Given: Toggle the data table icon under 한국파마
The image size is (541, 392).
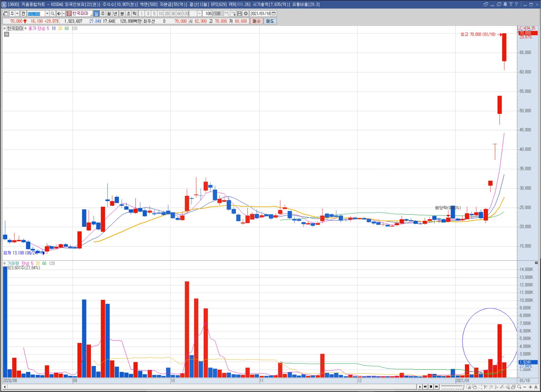Looking at the screenshot, I should (x=7, y=34).
